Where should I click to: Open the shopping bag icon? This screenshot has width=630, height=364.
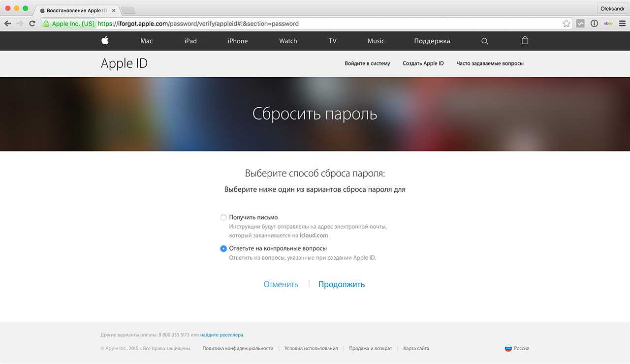tap(525, 41)
